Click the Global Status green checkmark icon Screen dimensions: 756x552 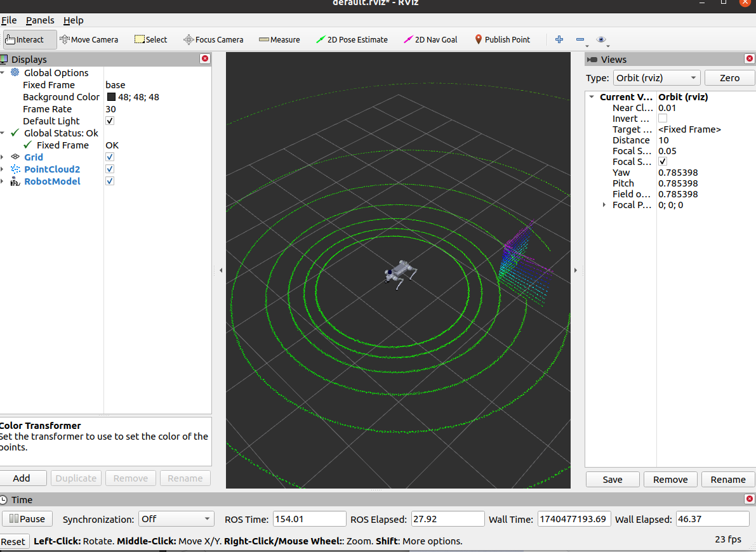15,133
